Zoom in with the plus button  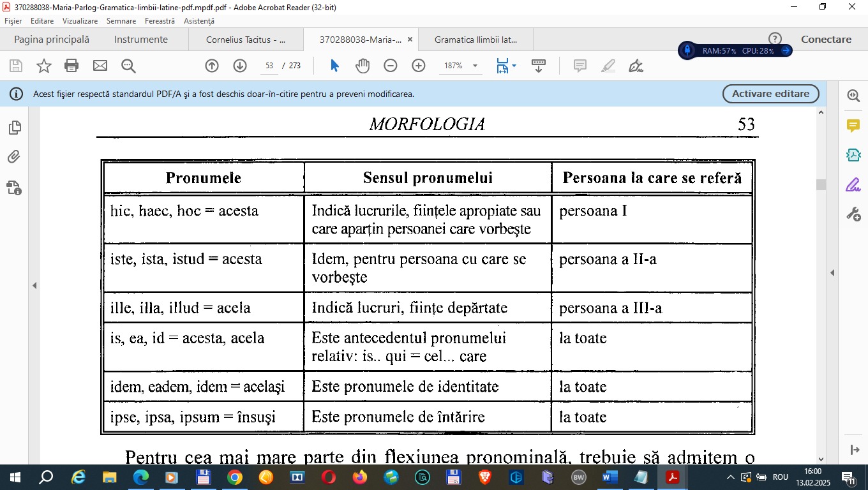[419, 66]
